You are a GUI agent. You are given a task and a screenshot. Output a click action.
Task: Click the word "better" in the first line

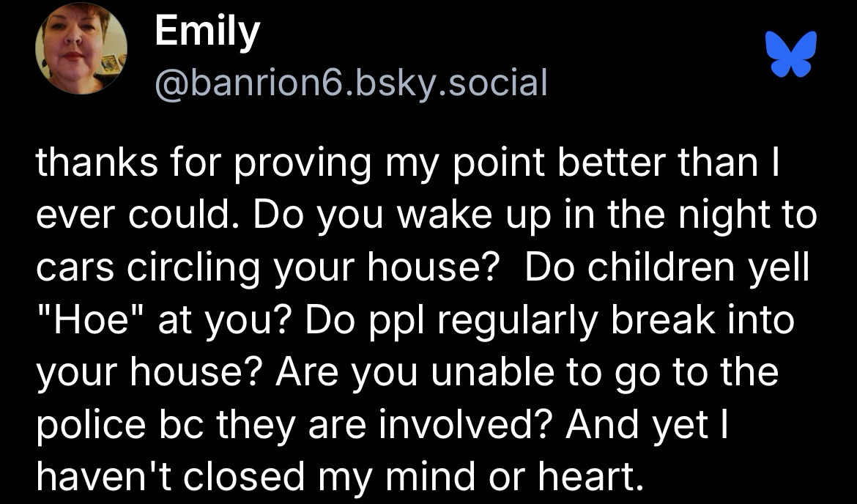coord(601,163)
